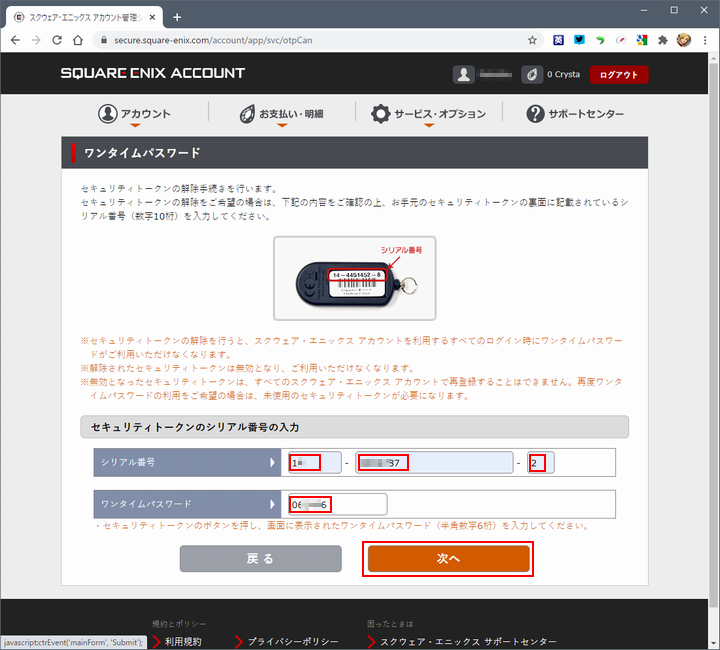Open the Google translate extension icon
The height and width of the screenshot is (650, 720).
[642, 40]
